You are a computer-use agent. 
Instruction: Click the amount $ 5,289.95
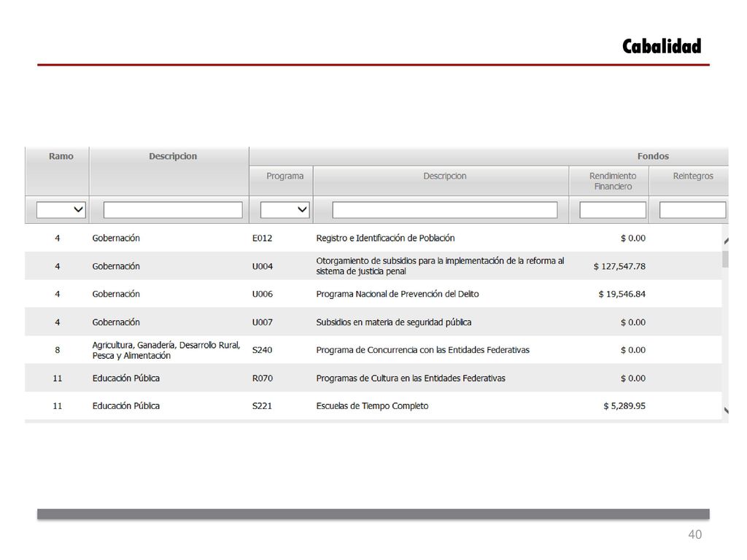tap(624, 405)
